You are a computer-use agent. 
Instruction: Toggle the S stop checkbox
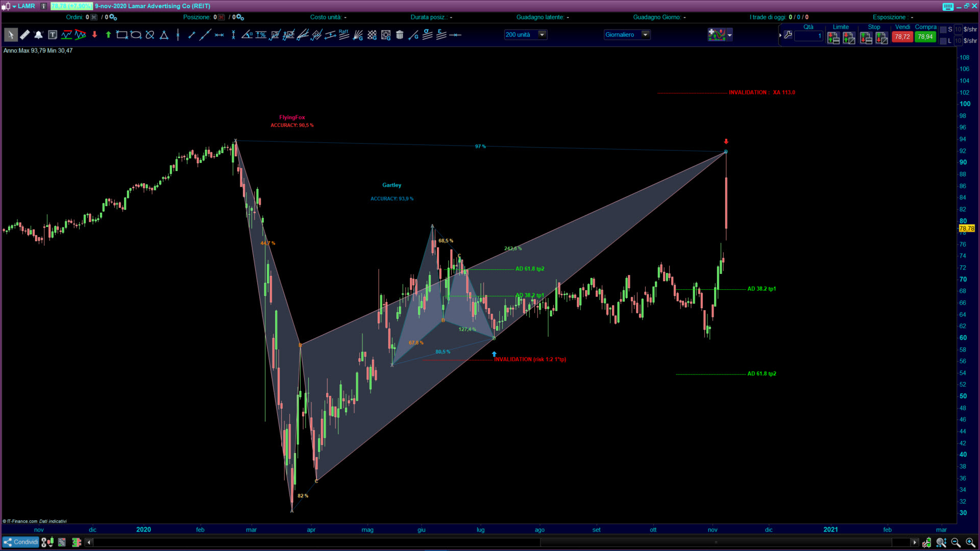click(943, 30)
